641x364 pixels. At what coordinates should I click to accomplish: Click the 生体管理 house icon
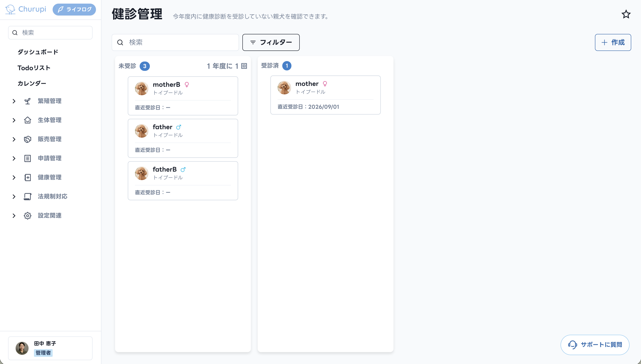28,120
